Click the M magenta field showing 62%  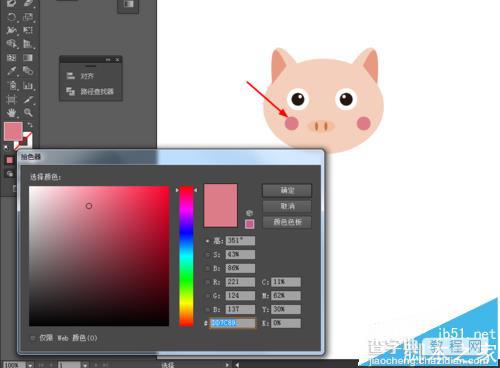tap(286, 296)
